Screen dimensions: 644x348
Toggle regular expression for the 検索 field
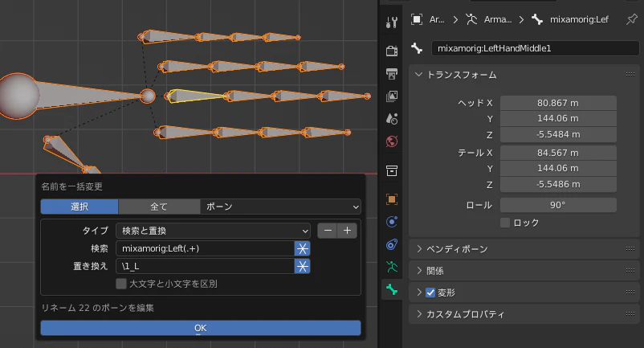tap(302, 248)
